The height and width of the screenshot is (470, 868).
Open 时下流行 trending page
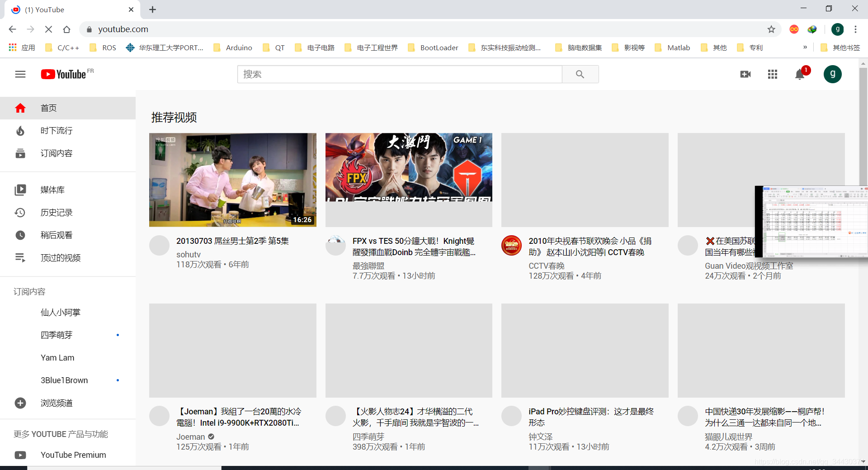tap(68, 131)
